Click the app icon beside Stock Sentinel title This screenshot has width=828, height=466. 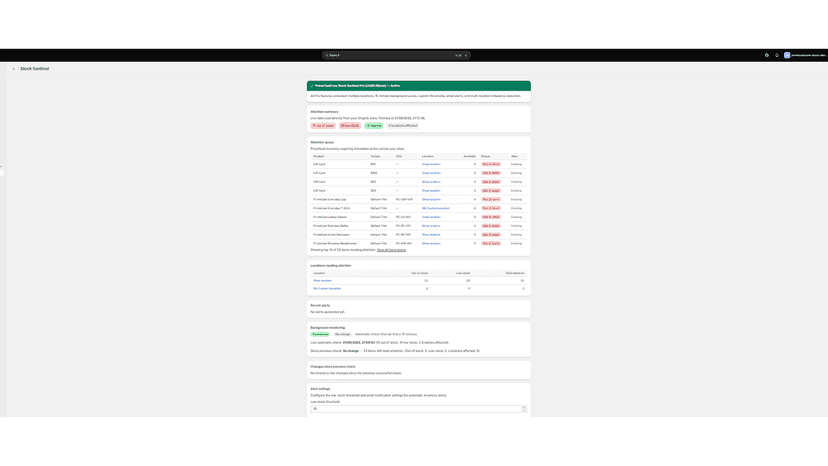(14, 69)
